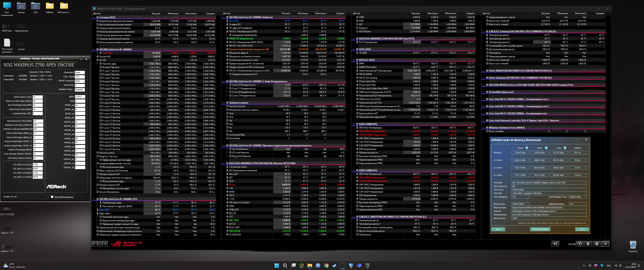Open Steam from the taskbar
The image size is (644, 270).
(334, 265)
